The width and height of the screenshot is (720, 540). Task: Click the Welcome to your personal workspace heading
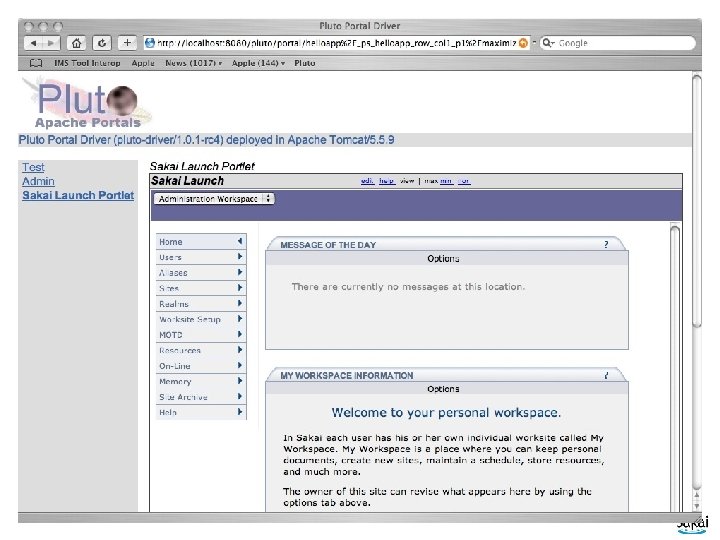446,412
